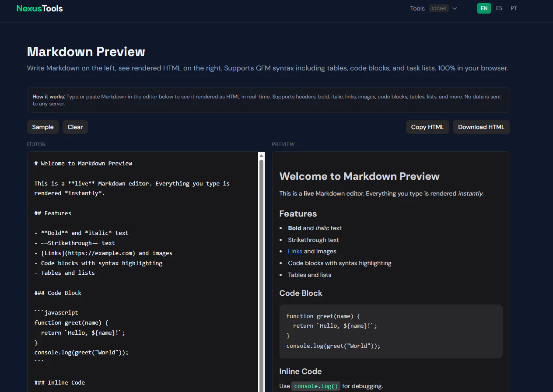The height and width of the screenshot is (392, 553).
Task: Click '### Code Block' line in editor
Action: point(58,293)
